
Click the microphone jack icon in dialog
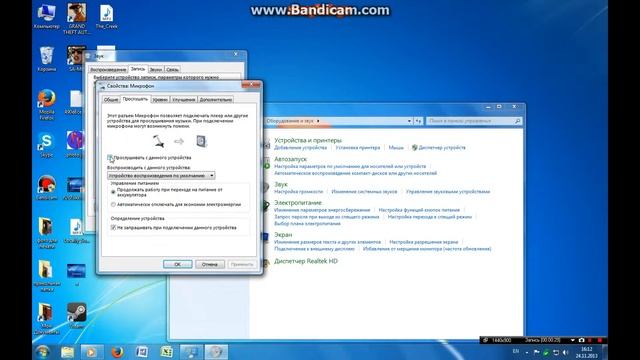coord(158,141)
